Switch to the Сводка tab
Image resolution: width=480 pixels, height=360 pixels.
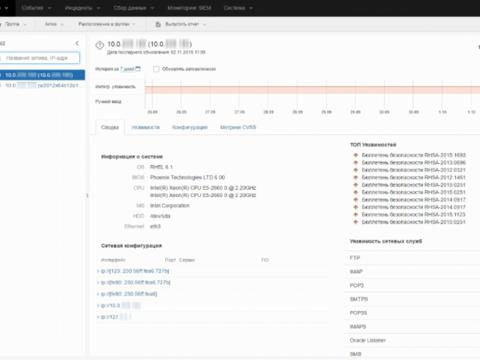(x=110, y=127)
